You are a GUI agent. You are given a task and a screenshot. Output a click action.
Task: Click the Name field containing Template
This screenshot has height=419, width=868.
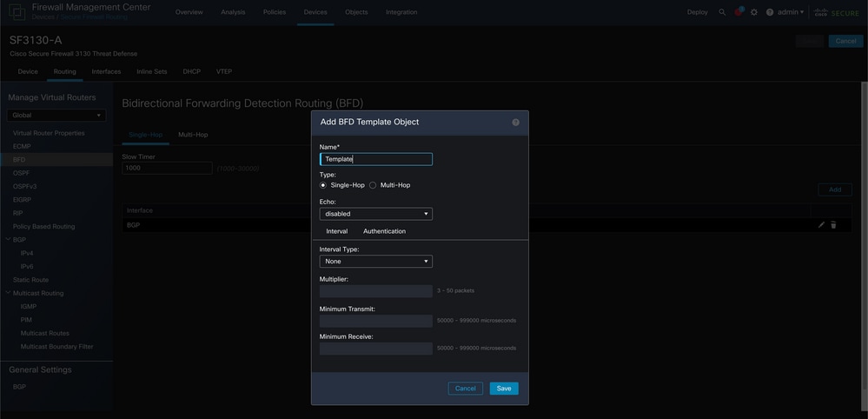(x=376, y=159)
